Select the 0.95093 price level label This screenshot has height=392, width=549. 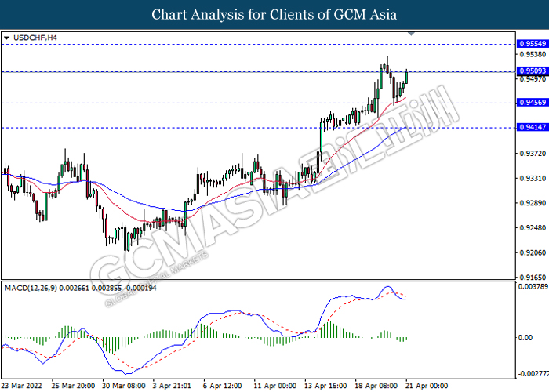tap(533, 71)
